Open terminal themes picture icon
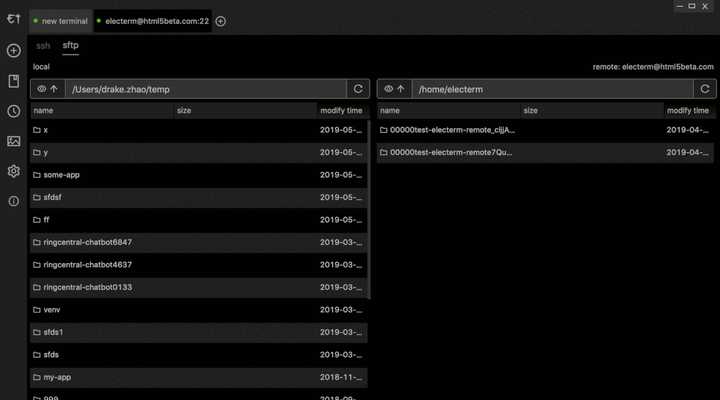Viewport: 720px width, 400px height. tap(14, 141)
